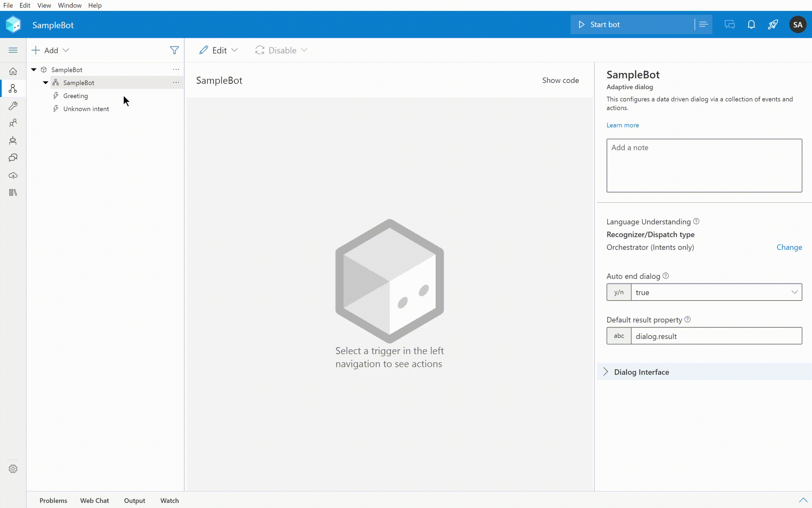Open more options for root SampleBot project
The image size is (812, 508).
tap(176, 69)
